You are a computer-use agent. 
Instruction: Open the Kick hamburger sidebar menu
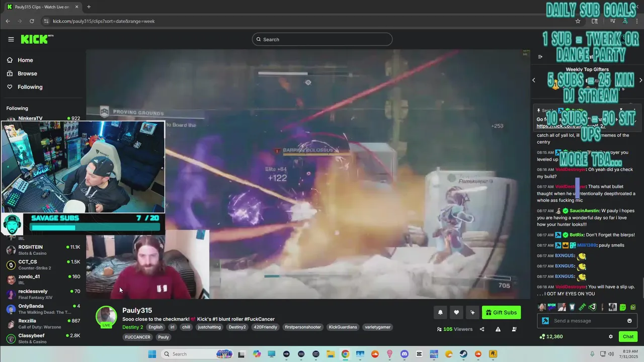click(11, 39)
